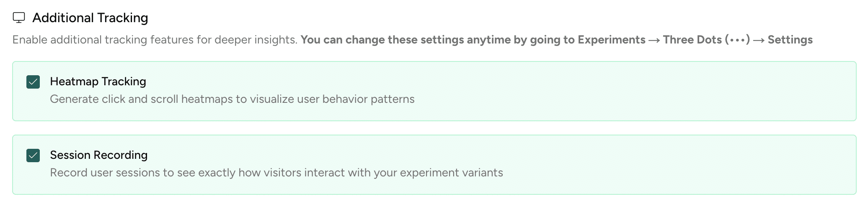Click empty space inside the Session Recording card
868x209 pixels.
(x=670, y=165)
